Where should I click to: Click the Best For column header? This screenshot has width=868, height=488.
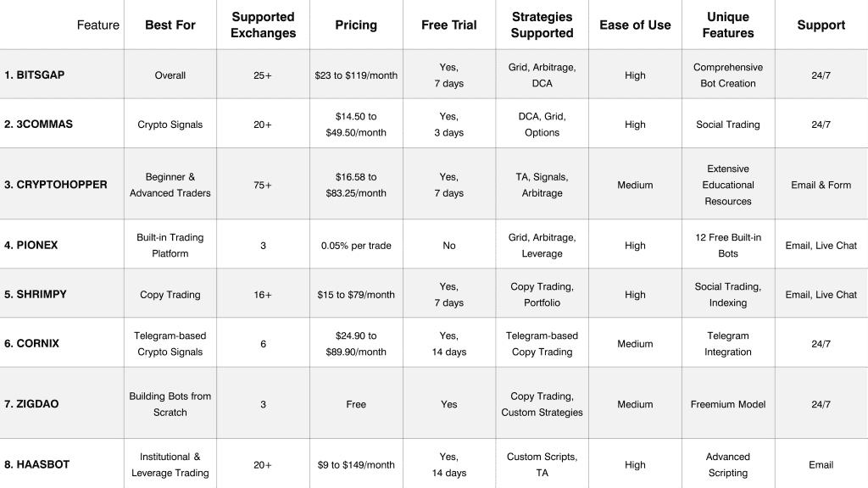170,25
